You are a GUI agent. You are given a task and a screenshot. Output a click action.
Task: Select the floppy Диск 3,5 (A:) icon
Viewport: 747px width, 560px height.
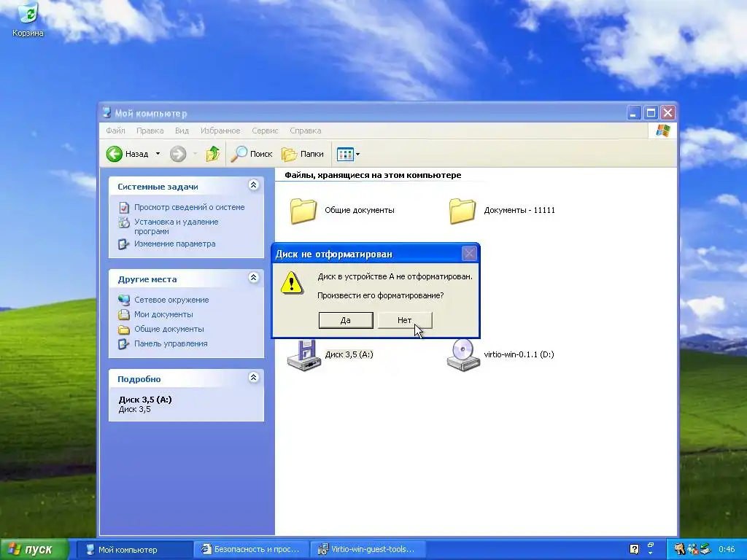(x=304, y=356)
